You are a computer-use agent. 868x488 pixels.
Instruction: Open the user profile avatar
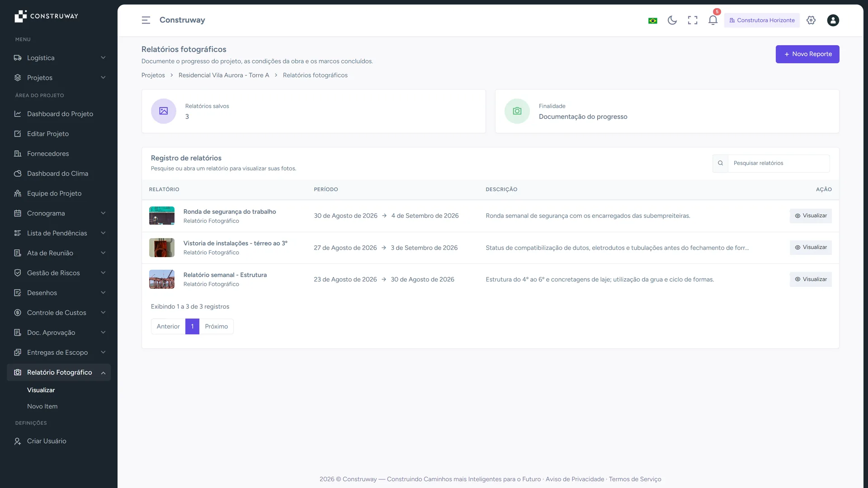tap(833, 20)
